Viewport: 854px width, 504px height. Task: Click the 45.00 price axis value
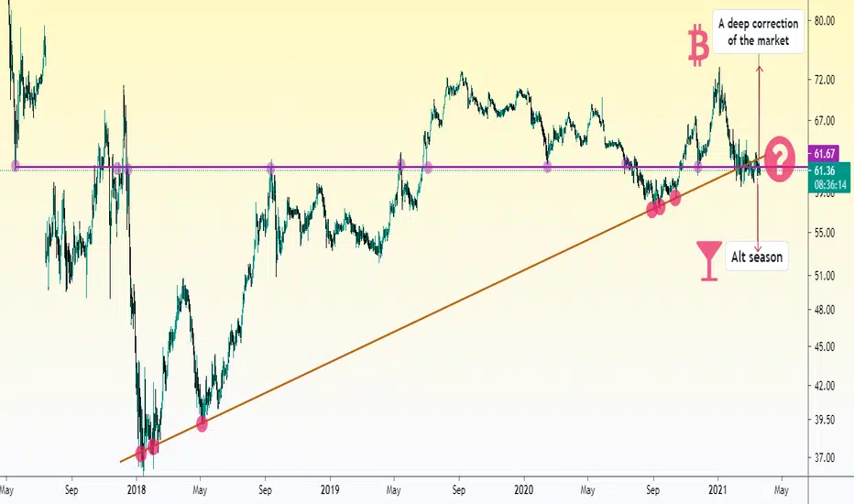point(824,346)
